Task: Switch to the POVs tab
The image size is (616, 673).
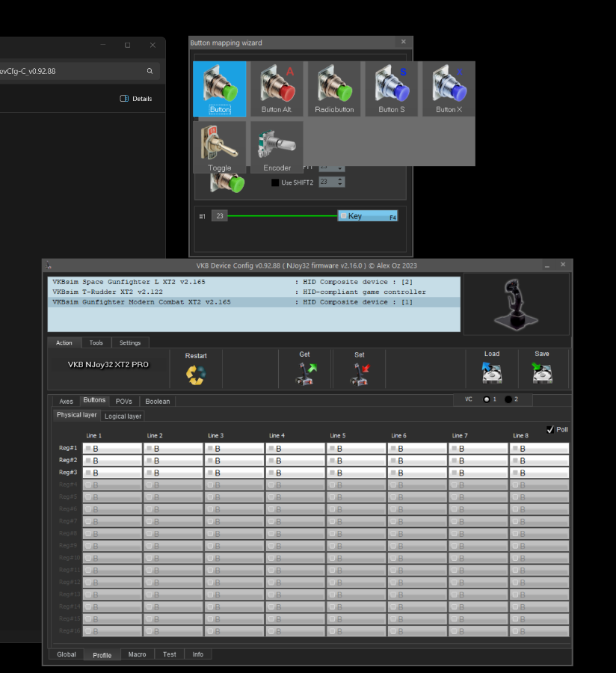Action: 124,402
